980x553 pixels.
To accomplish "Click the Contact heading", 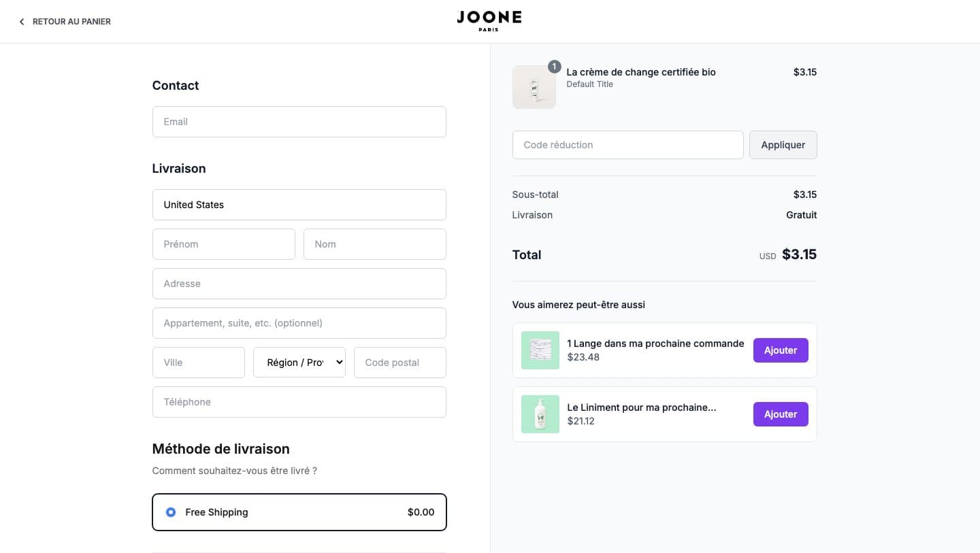I will (176, 86).
